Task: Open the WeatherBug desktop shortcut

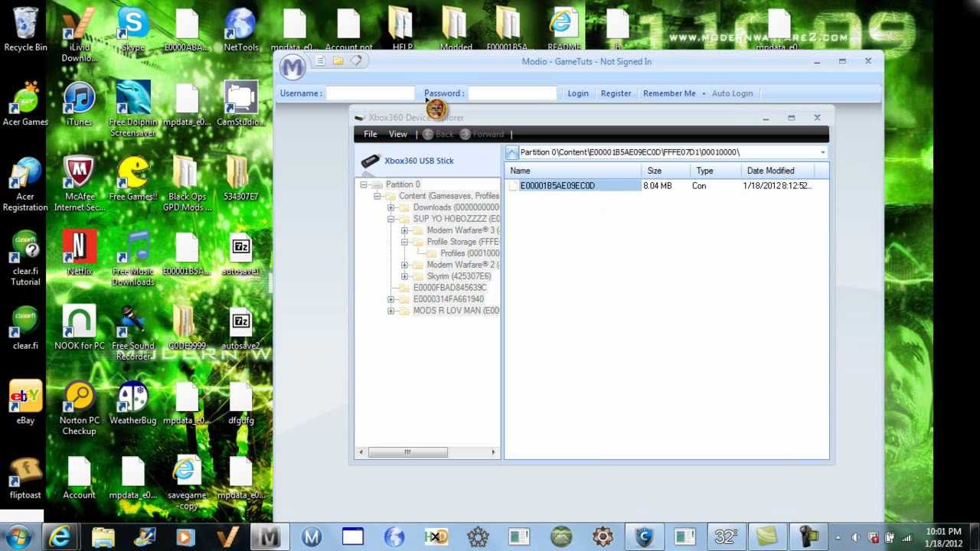Action: 133,403
